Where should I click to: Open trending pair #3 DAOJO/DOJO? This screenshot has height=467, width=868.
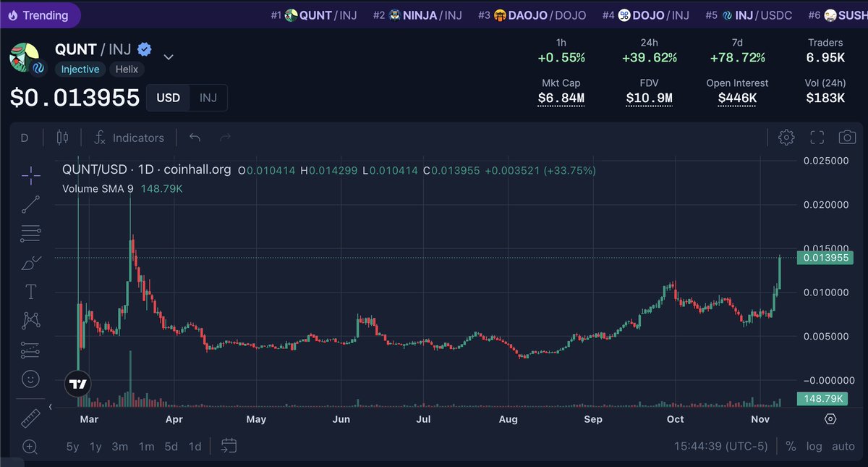pyautogui.click(x=533, y=15)
